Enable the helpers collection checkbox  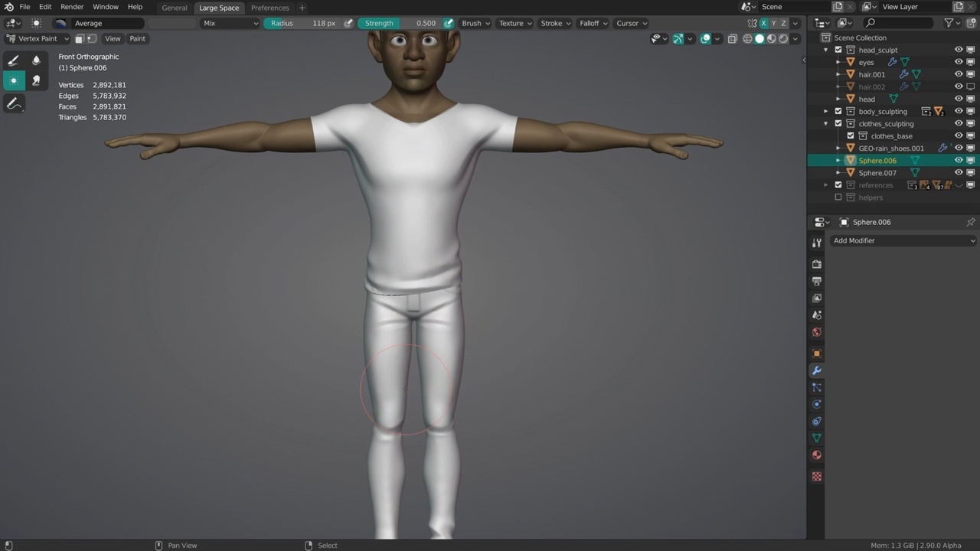[x=838, y=197]
